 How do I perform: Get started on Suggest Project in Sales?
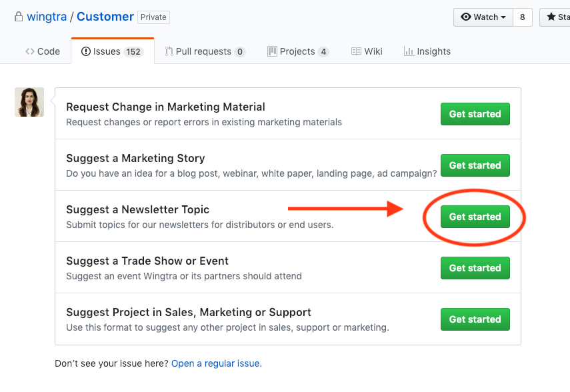475,319
